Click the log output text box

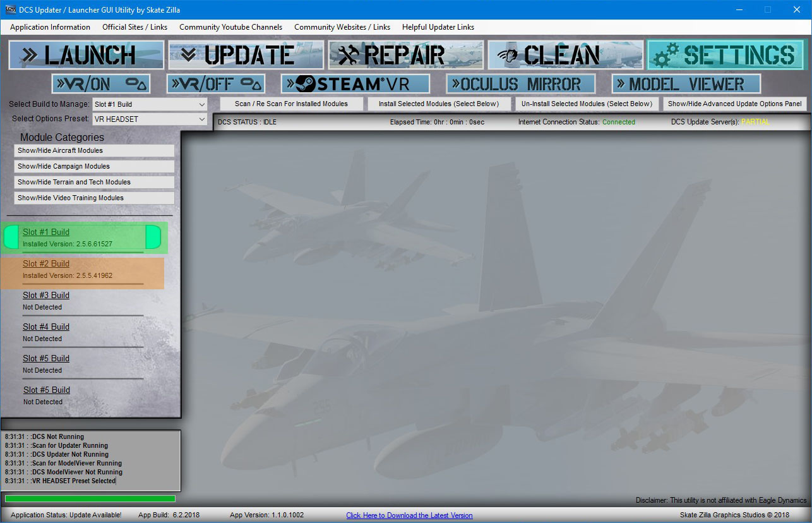[91, 460]
